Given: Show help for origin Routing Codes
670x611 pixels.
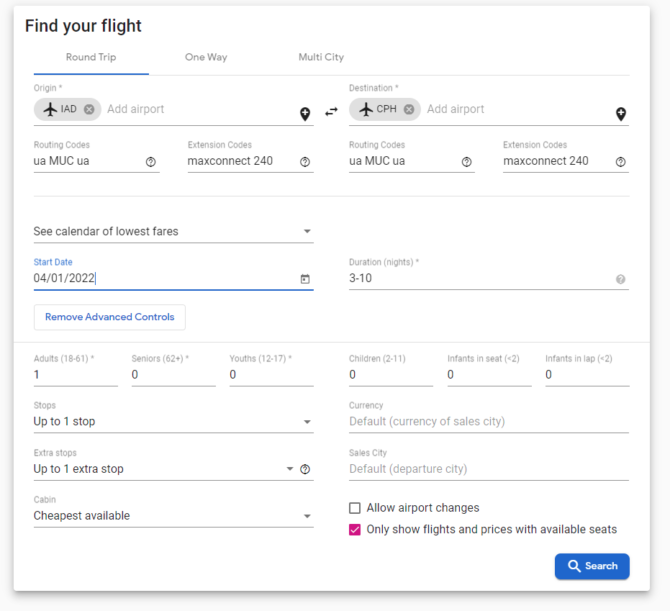Looking at the screenshot, I should pos(151,162).
